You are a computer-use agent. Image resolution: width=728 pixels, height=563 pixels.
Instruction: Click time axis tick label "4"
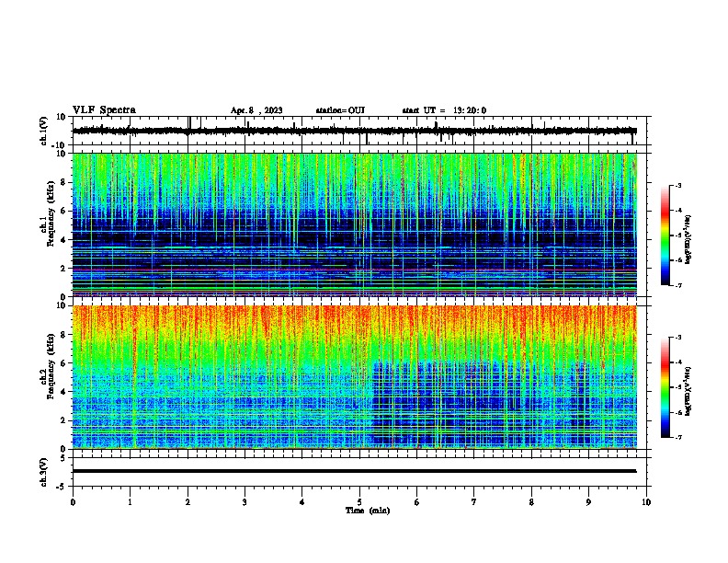pyautogui.click(x=302, y=502)
